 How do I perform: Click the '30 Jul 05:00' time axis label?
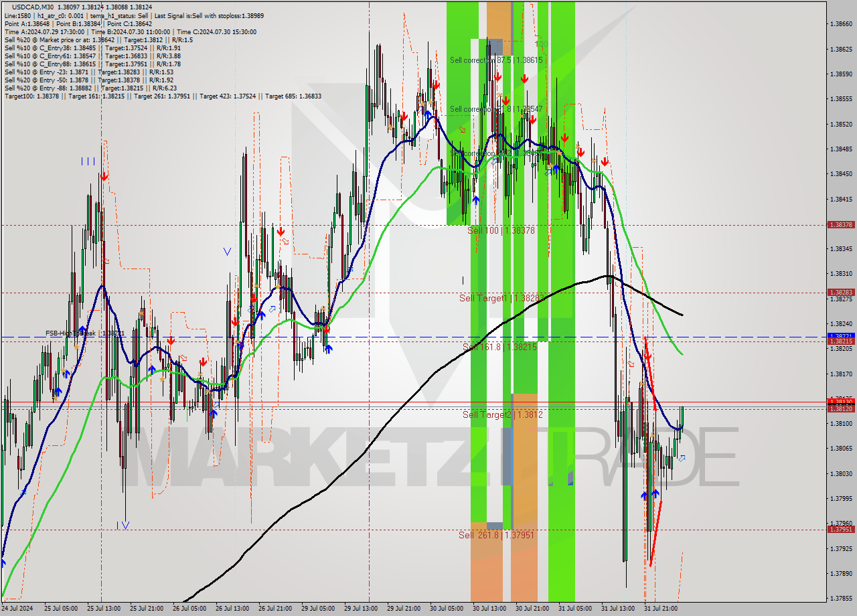click(446, 609)
